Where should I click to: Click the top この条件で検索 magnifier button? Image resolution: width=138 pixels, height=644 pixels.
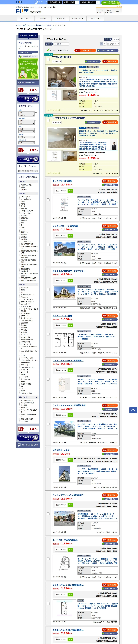point(28,99)
